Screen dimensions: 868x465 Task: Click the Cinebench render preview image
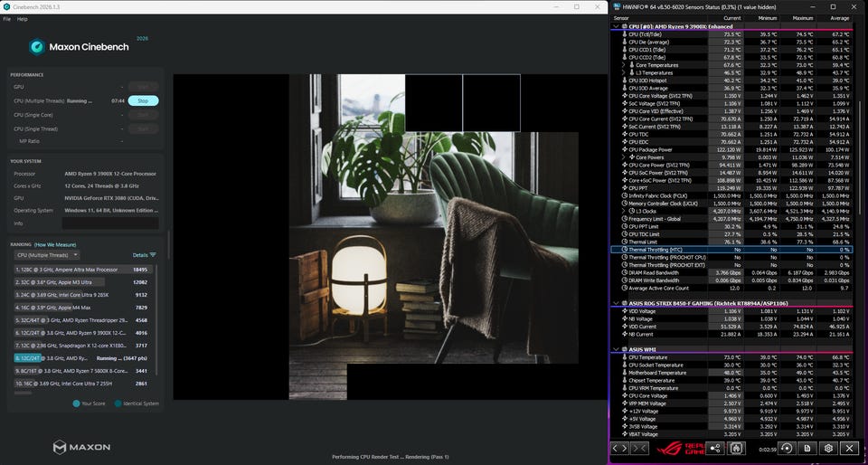pos(391,237)
